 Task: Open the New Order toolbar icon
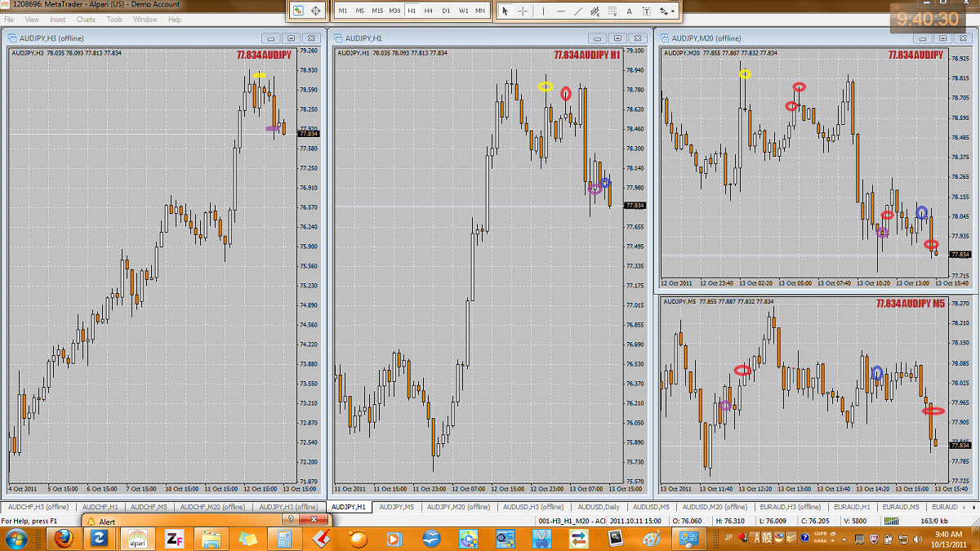[x=298, y=11]
